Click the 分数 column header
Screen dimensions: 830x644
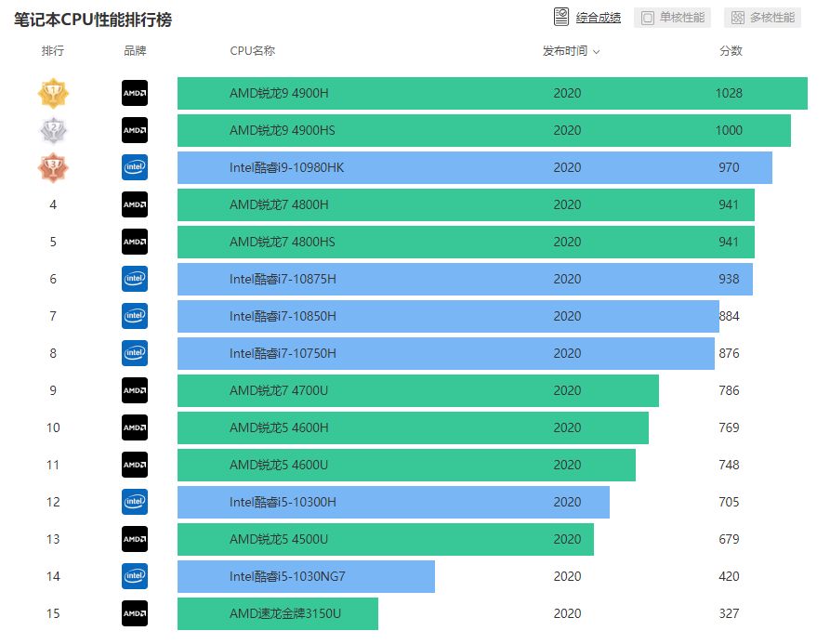pos(731,51)
